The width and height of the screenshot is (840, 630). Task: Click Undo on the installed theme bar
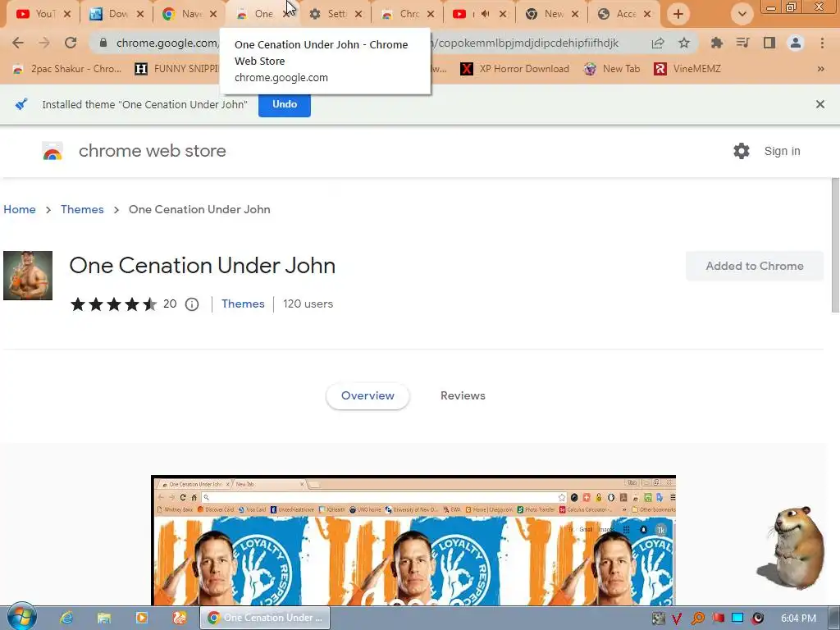pos(285,104)
